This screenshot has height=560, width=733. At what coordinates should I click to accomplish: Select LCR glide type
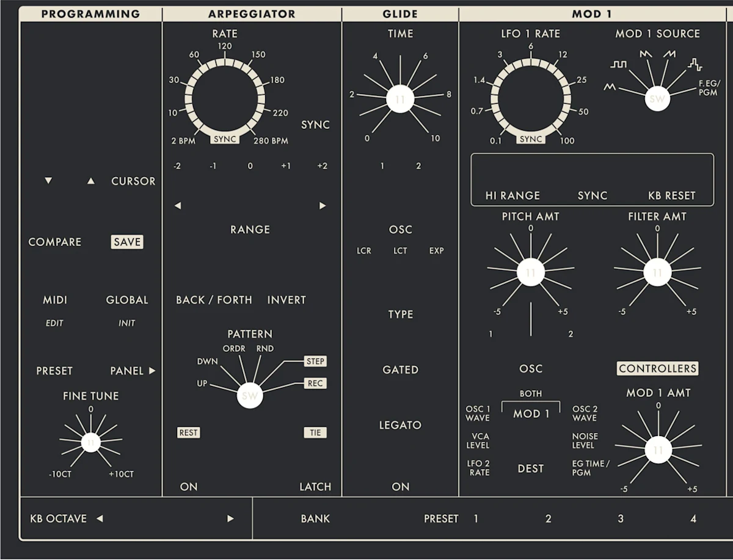364,251
